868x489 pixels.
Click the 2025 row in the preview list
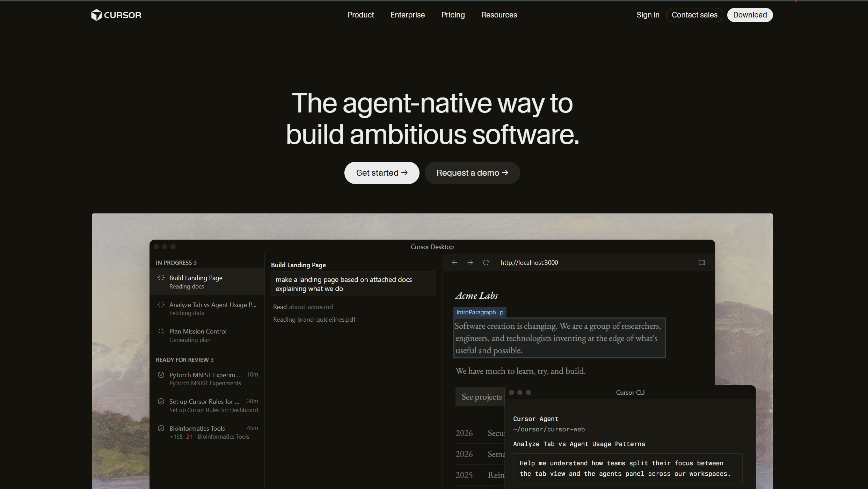click(x=480, y=475)
